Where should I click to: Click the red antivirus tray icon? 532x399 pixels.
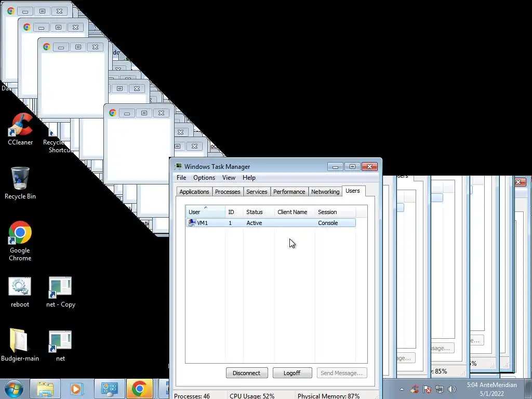(414, 389)
